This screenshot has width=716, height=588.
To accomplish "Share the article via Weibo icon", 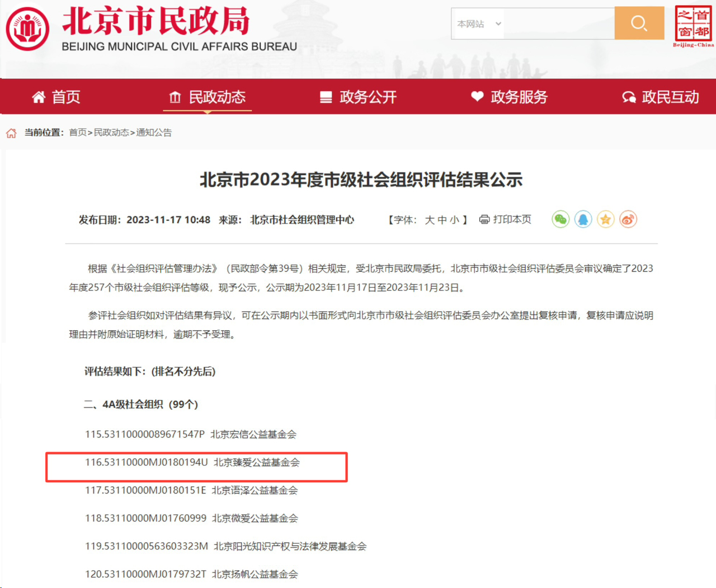I will 628,219.
